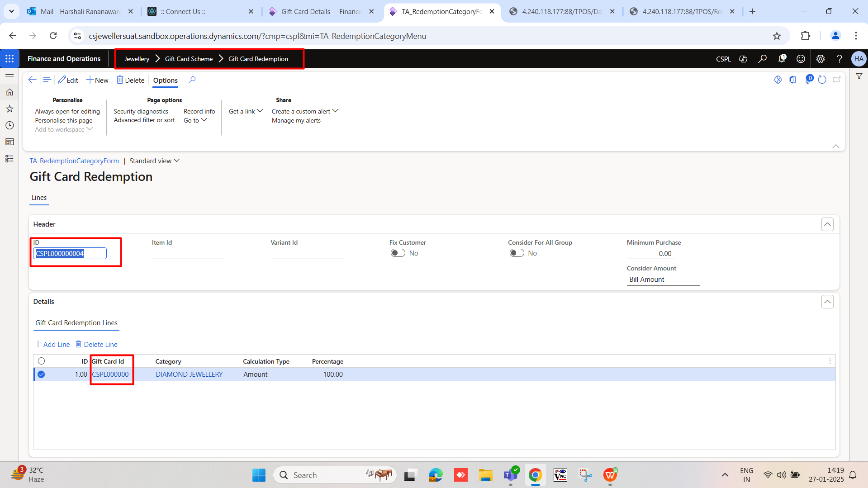Click Jewellery in the breadcrumb

click(x=137, y=59)
